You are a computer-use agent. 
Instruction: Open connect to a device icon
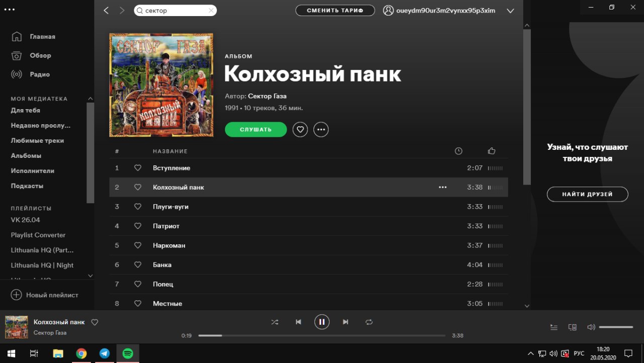[x=572, y=327]
